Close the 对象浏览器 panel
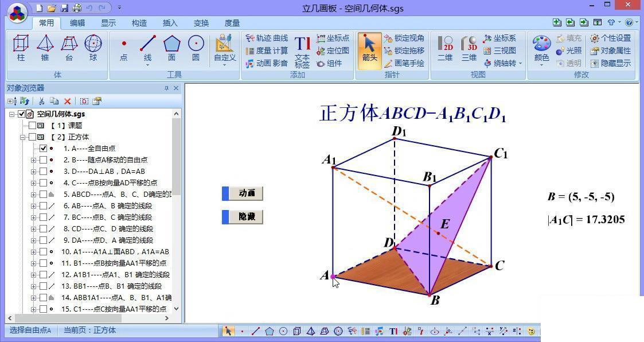Image resolution: width=644 pixels, height=342 pixels. point(176,88)
